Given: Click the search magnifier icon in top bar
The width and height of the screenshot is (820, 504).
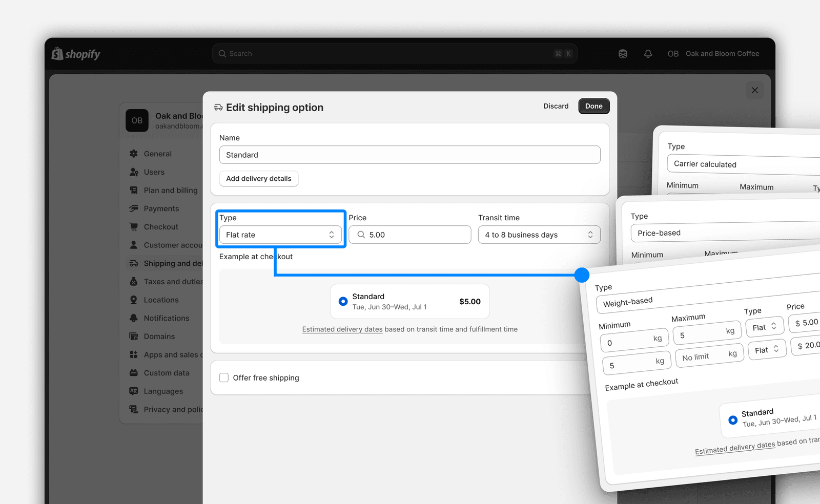Looking at the screenshot, I should coord(222,54).
